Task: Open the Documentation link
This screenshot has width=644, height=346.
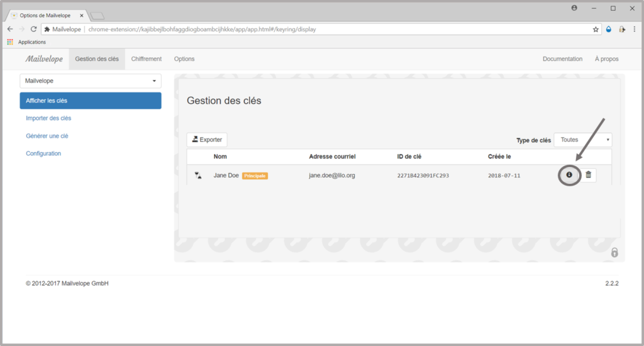Action: (562, 59)
